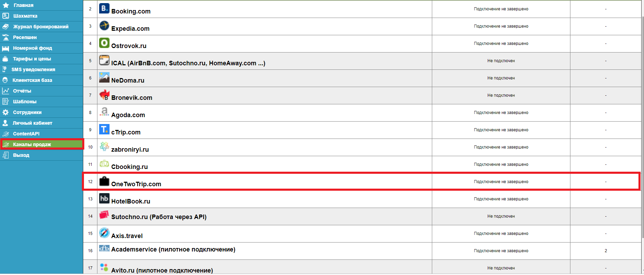This screenshot has height=275, width=644.
Task: Click the NeDoma.ru mountain icon
Action: click(x=104, y=77)
